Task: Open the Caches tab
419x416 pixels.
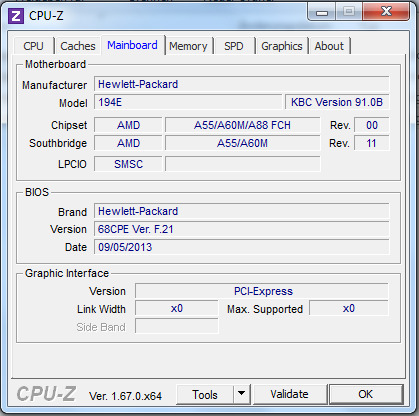Action: [x=78, y=46]
